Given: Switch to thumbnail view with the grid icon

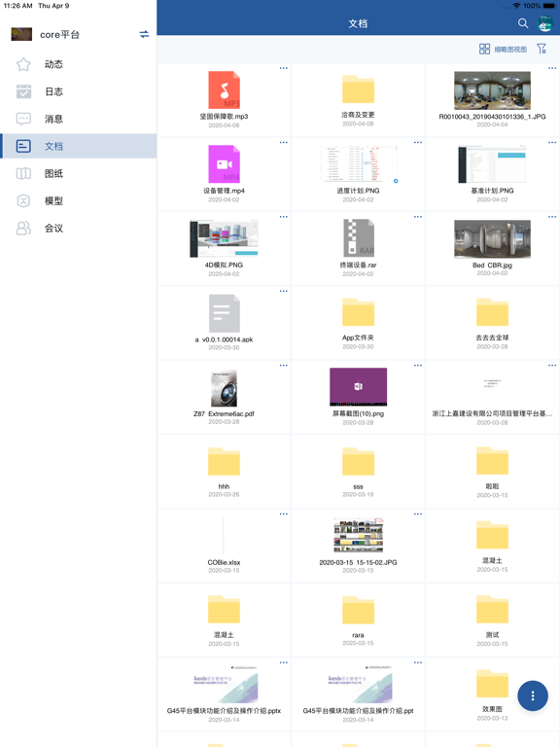Looking at the screenshot, I should pyautogui.click(x=484, y=49).
